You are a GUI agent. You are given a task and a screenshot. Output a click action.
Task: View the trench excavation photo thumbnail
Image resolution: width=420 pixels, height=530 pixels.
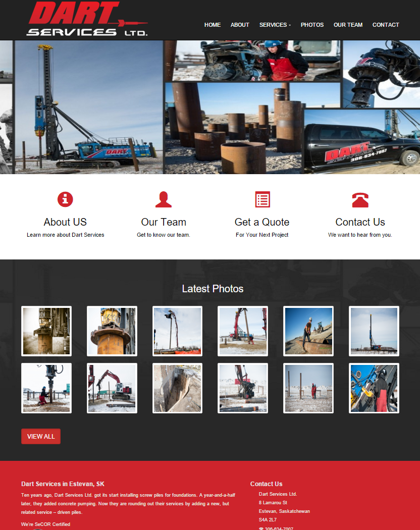click(x=177, y=388)
